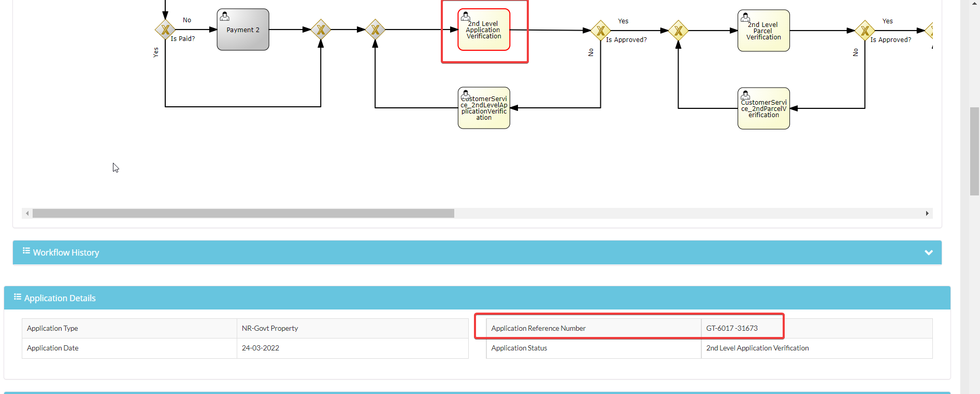The image size is (980, 394).
Task: Click the page vertical scrollbar thumb
Action: click(x=974, y=151)
